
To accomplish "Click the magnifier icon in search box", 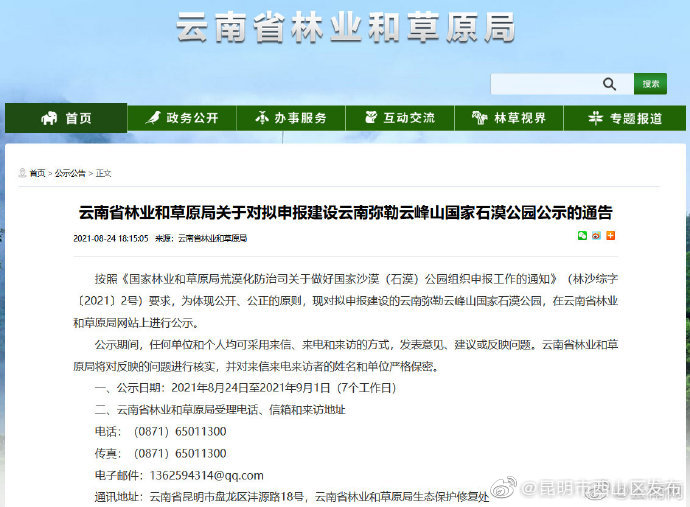I will tap(609, 84).
